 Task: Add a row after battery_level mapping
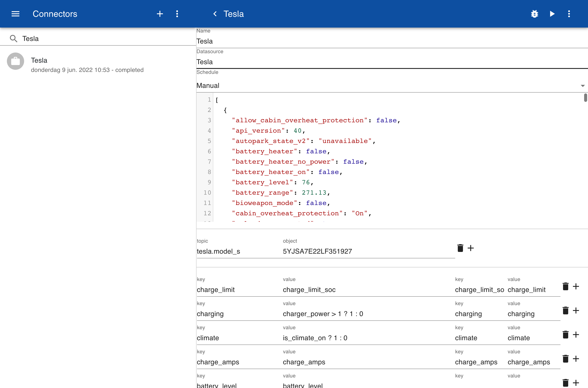coord(576,383)
